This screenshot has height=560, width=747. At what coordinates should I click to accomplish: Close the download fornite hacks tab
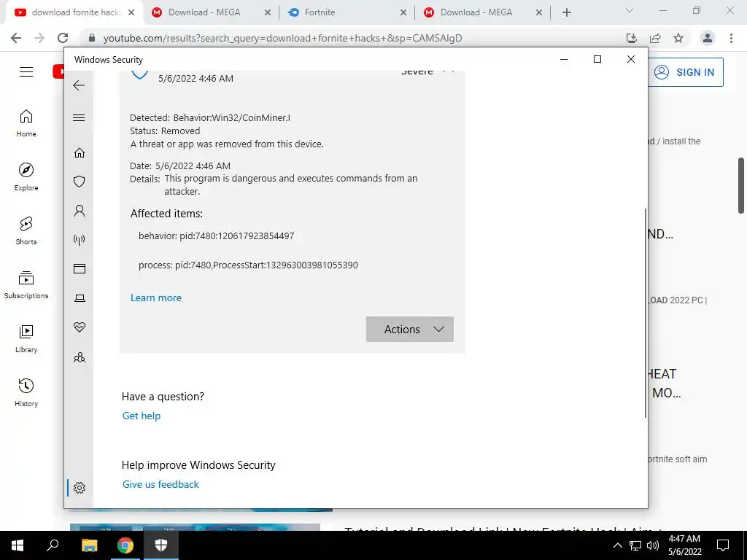point(131,13)
